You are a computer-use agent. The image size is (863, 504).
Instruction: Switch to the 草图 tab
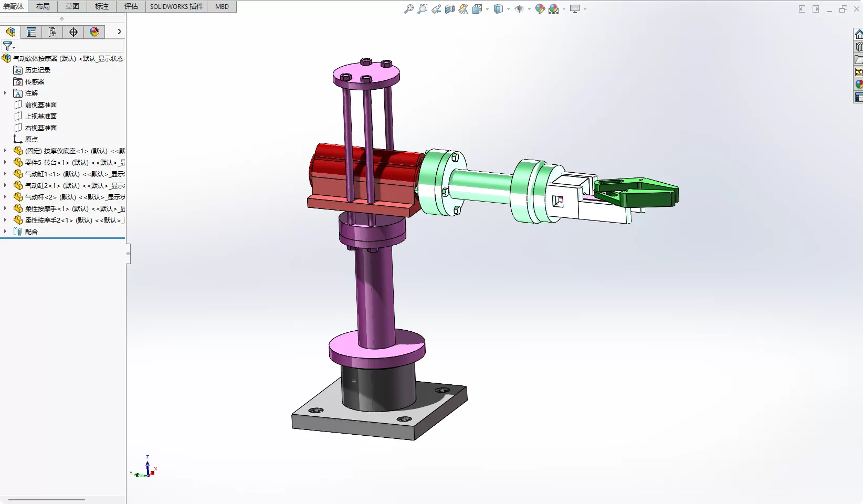coord(72,6)
